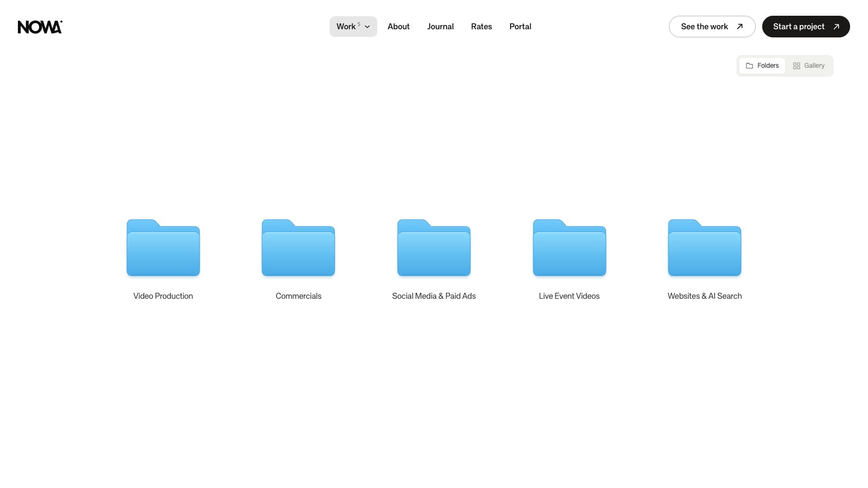The image size is (868, 488).
Task: Click the Social Media & Paid Ads label
Action: click(x=434, y=296)
